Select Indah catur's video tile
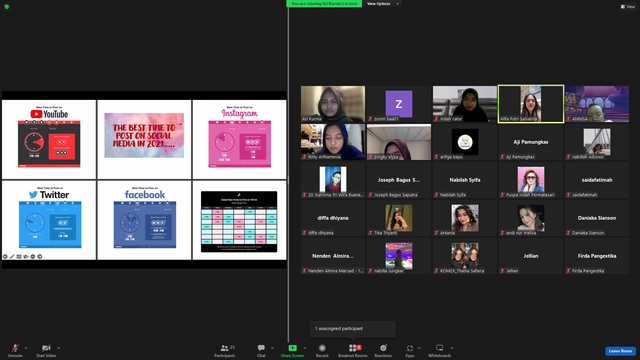Image resolution: width=640 pixels, height=360 pixels. point(465,104)
